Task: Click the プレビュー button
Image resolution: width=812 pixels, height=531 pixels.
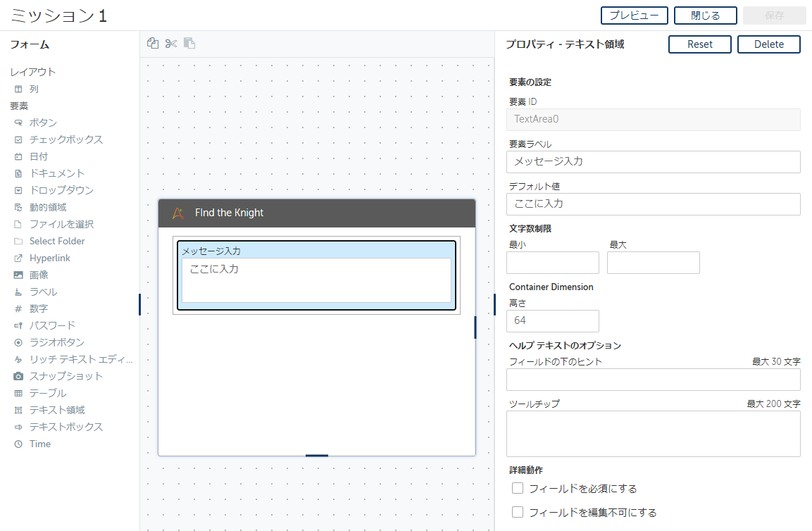Action: pos(635,15)
